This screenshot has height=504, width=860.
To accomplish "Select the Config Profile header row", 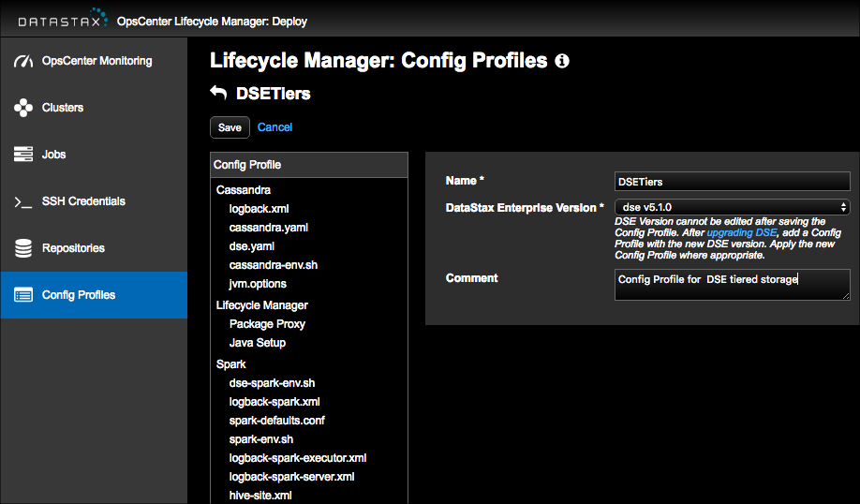I will pyautogui.click(x=309, y=165).
